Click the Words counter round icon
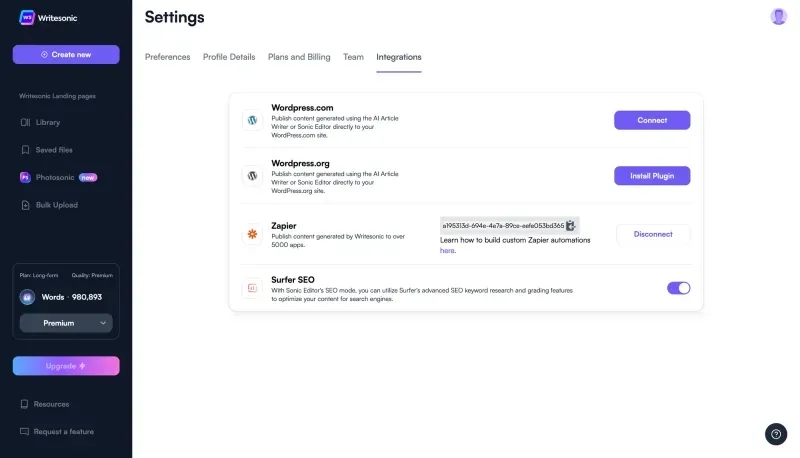This screenshot has height=458, width=800. coord(27,297)
